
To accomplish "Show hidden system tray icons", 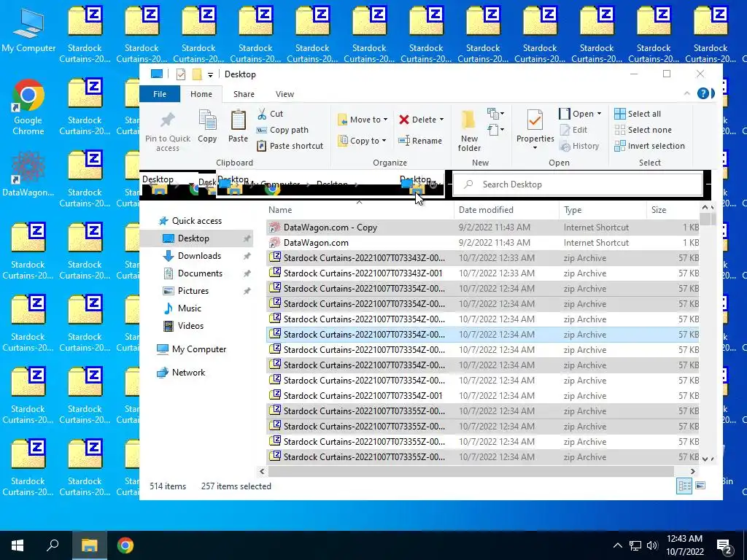I will click(x=617, y=545).
